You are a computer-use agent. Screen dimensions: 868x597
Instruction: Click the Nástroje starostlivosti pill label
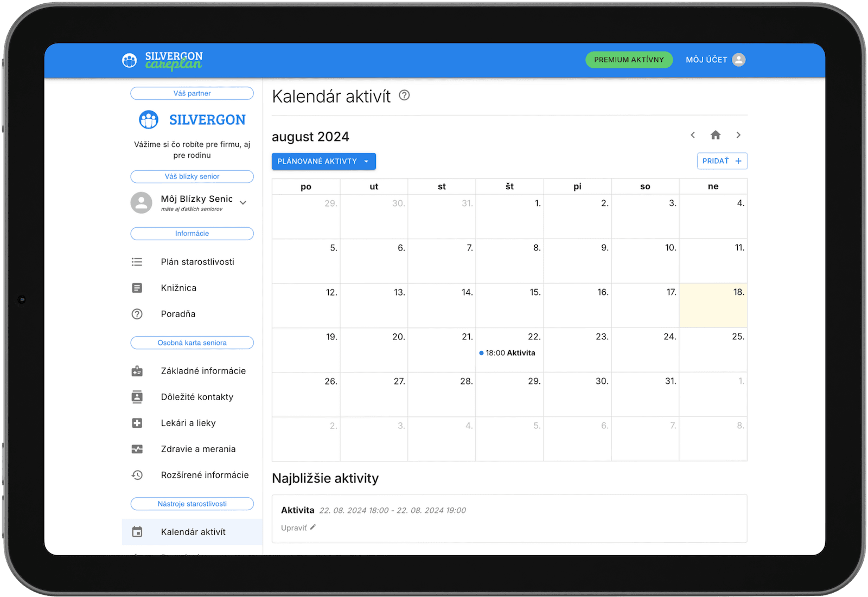point(192,504)
